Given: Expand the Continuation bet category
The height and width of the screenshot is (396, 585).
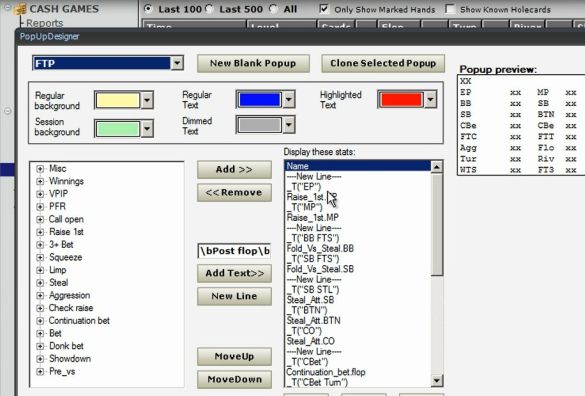Looking at the screenshot, I should (x=40, y=321).
